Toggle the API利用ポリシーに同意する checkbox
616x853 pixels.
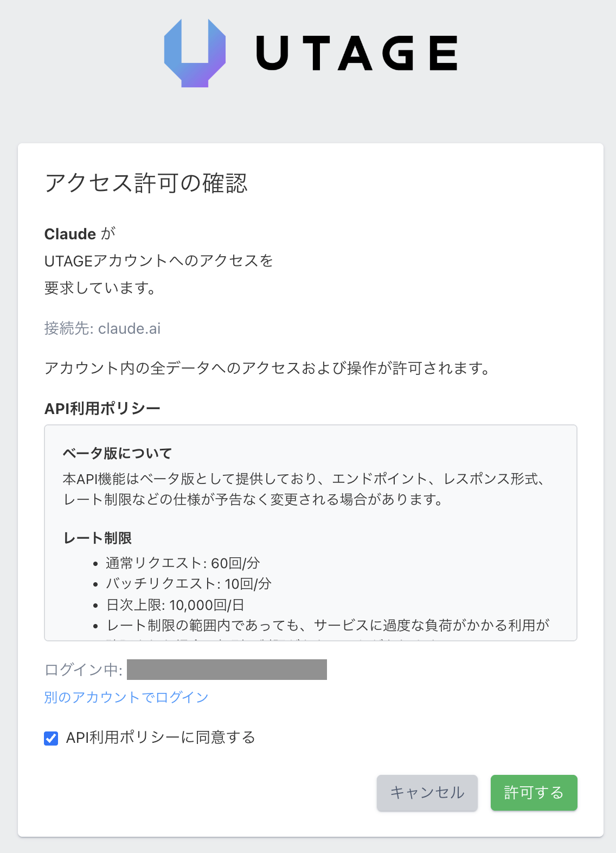pyautogui.click(x=51, y=738)
